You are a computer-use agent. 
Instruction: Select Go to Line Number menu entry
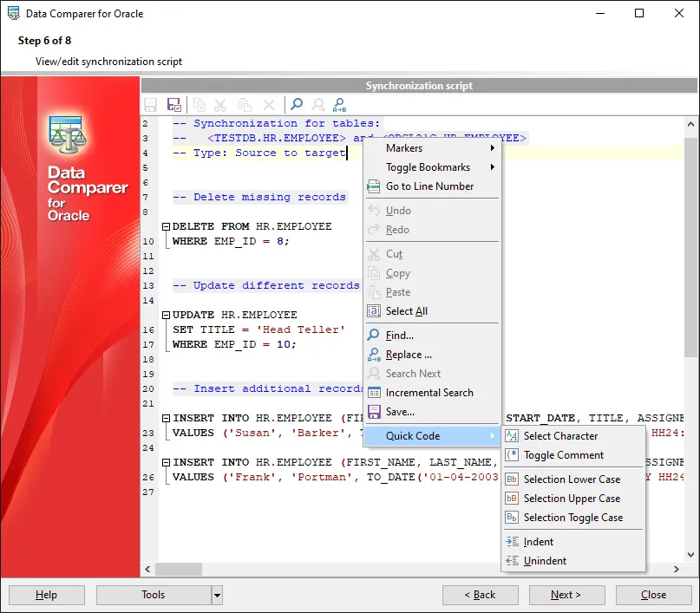click(x=432, y=186)
